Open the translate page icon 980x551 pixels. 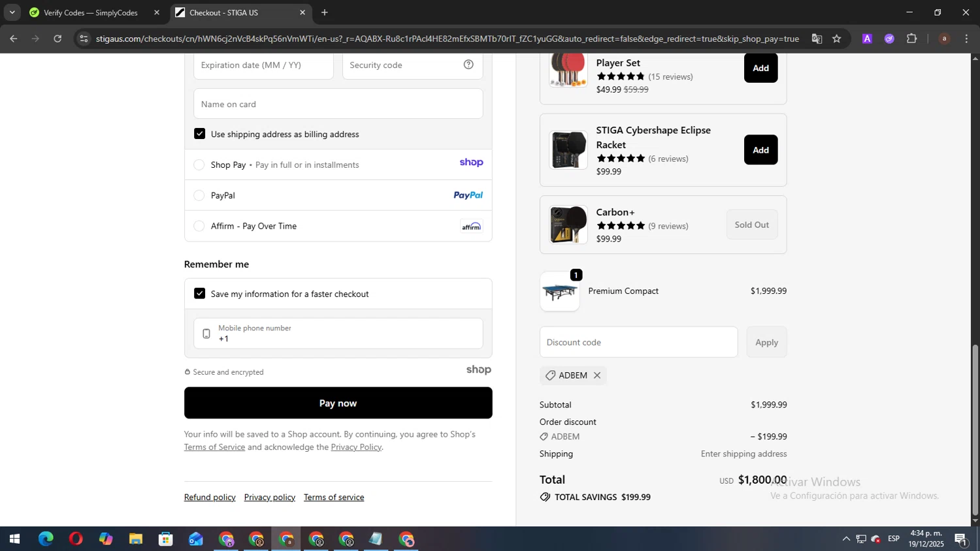tap(817, 39)
